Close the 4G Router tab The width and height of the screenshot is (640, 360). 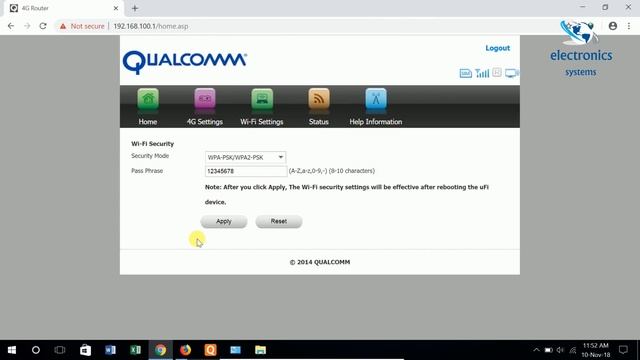[x=116, y=8]
